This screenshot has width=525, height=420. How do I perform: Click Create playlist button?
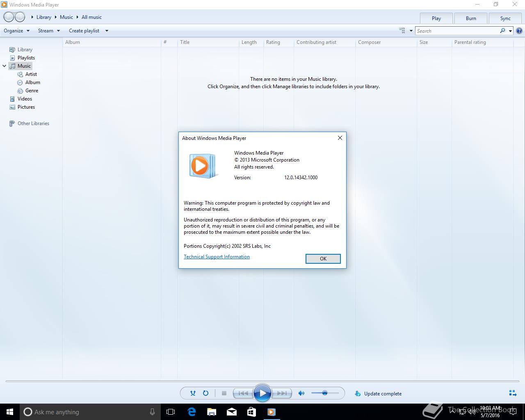click(84, 31)
